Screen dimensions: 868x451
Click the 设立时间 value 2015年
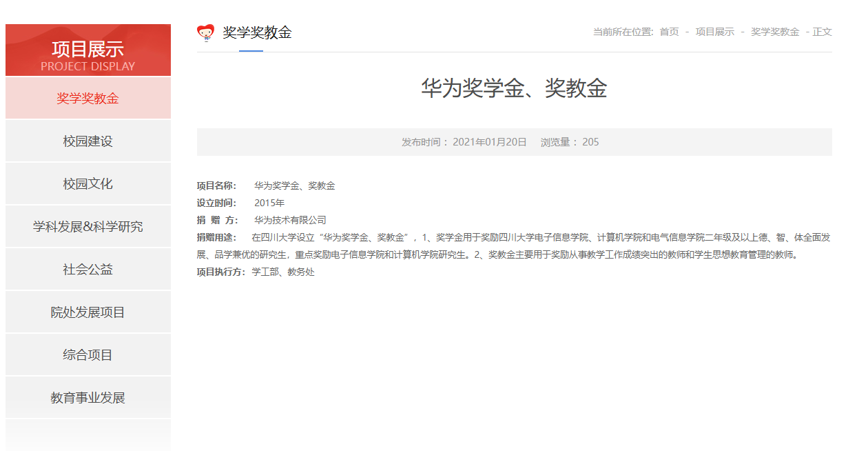tap(269, 203)
